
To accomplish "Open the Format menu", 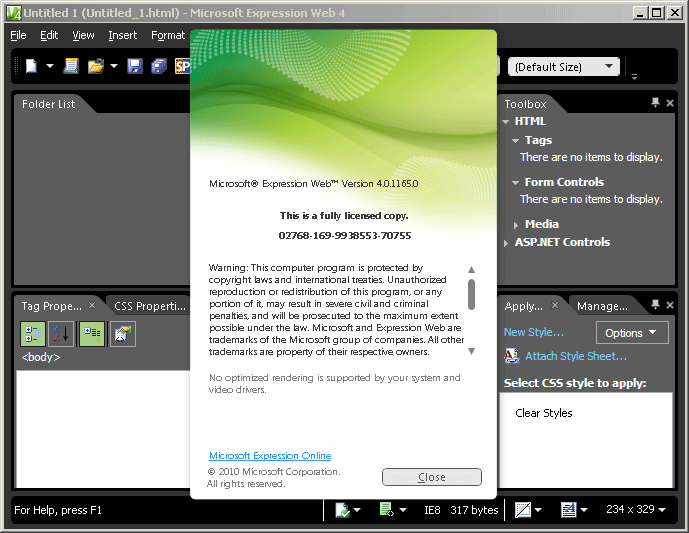I will (x=168, y=35).
